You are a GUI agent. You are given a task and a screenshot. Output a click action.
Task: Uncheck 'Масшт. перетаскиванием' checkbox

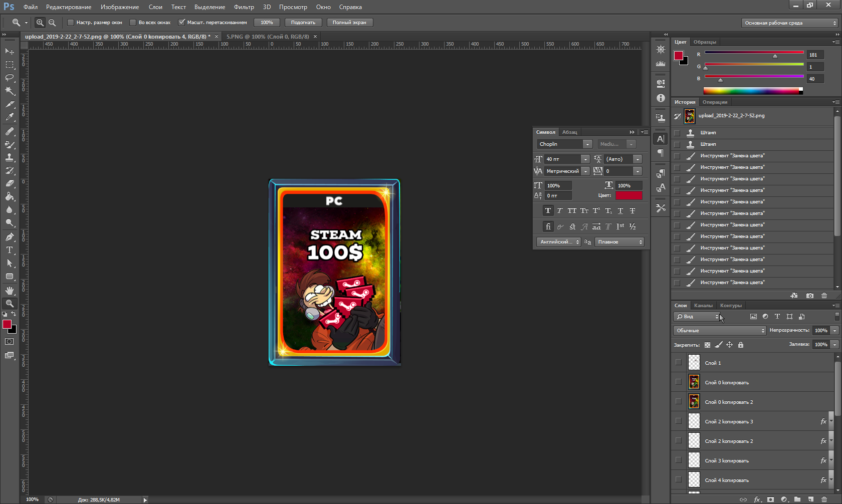(182, 23)
